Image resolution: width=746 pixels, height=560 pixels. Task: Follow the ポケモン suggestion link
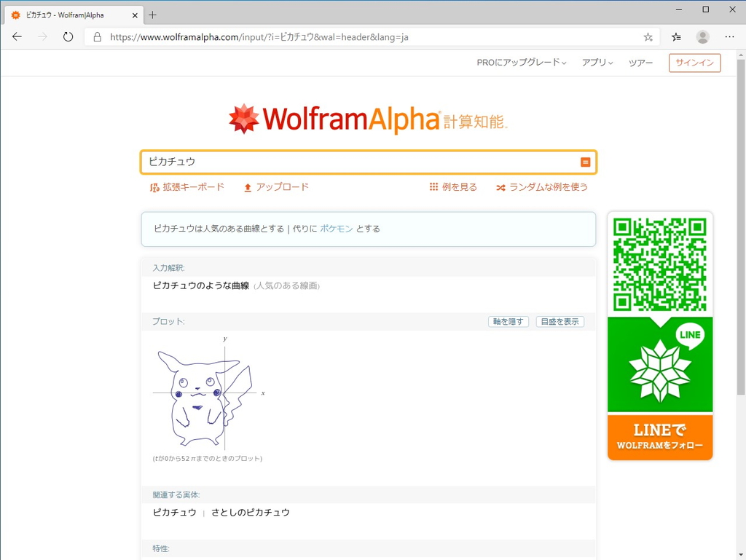pyautogui.click(x=336, y=228)
